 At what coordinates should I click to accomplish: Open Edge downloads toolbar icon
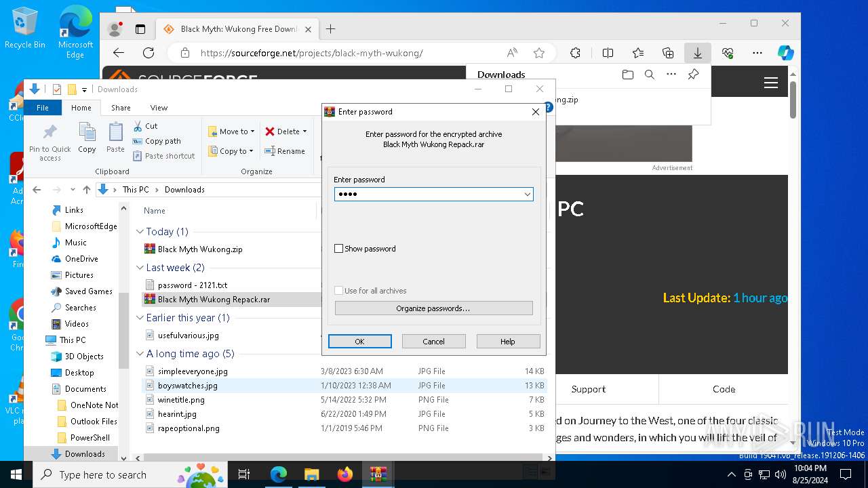pos(697,53)
